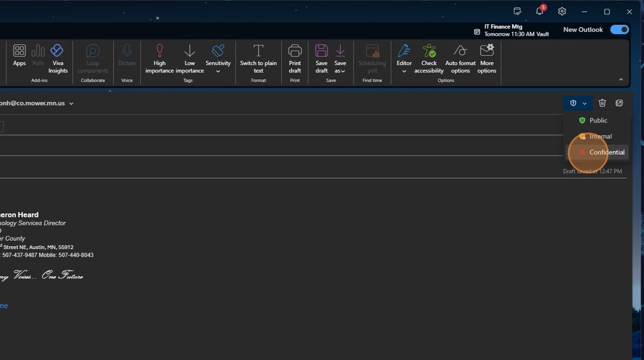Collapse the ribbon with the chevron
Screen dimensions: 644x360
click(x=621, y=80)
